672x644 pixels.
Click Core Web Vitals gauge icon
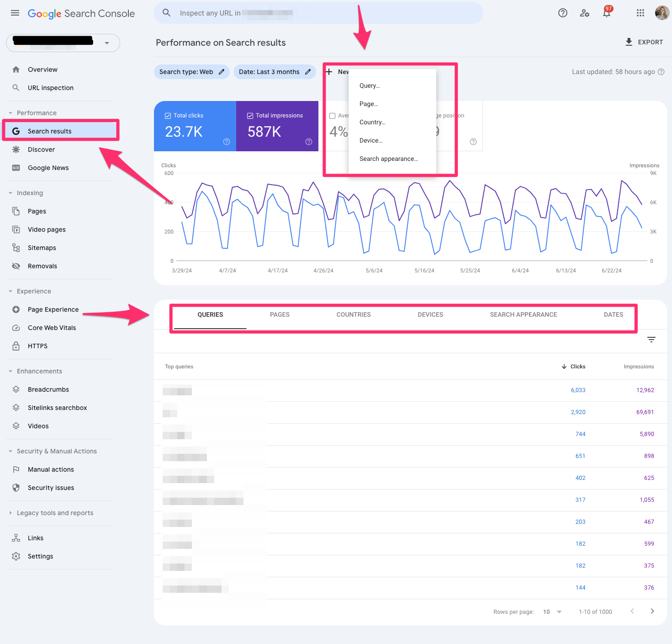[16, 328]
